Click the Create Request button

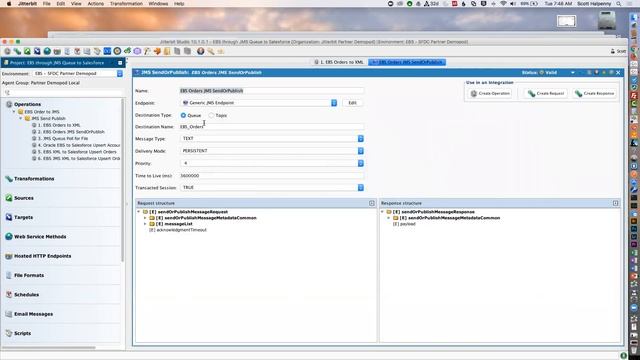[546, 93]
